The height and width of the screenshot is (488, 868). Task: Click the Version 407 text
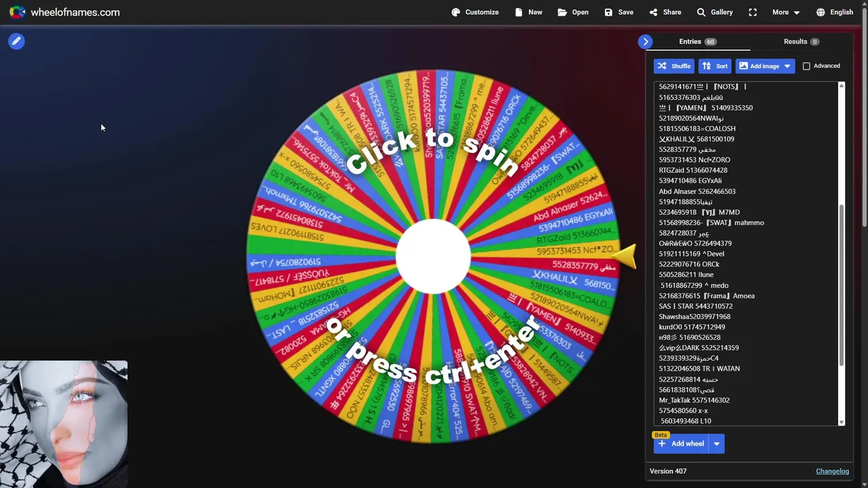point(668,471)
